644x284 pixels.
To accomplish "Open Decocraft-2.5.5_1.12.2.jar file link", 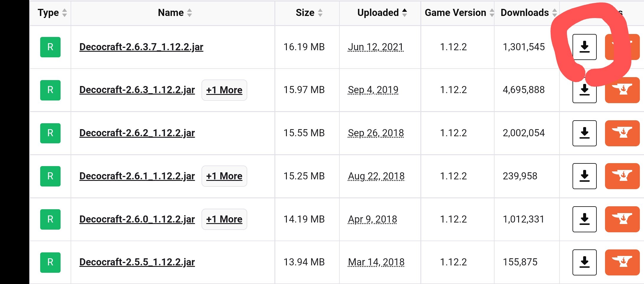I will point(137,262).
